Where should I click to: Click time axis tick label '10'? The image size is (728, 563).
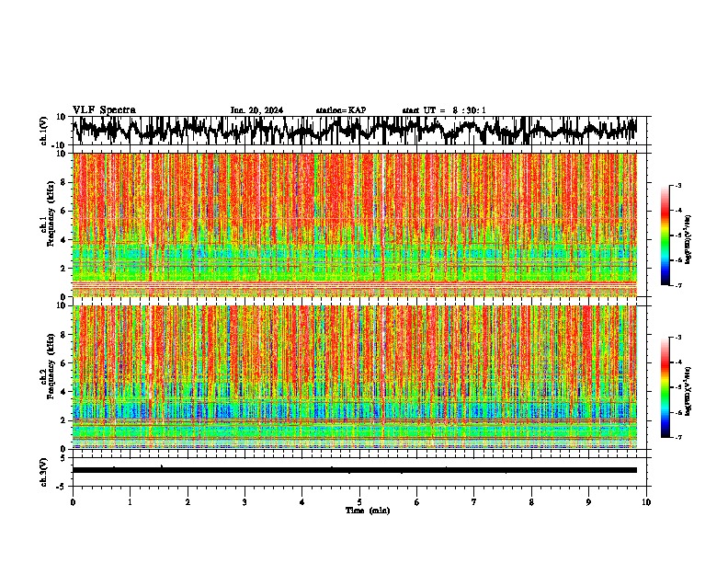pyautogui.click(x=646, y=502)
